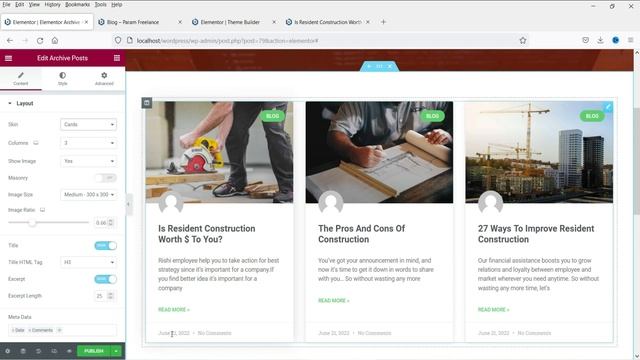Open the Show Image dropdown
640x360 pixels.
coord(88,161)
